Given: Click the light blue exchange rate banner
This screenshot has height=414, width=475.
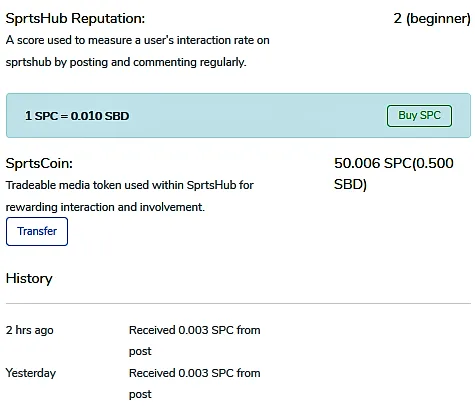Looking at the screenshot, I should [x=238, y=115].
